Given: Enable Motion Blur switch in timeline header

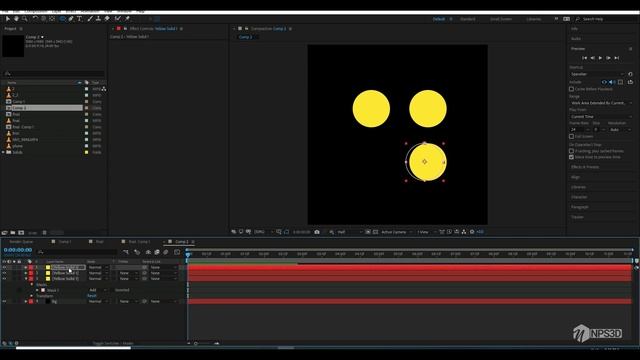Looking at the screenshot, I should [x=166, y=252].
